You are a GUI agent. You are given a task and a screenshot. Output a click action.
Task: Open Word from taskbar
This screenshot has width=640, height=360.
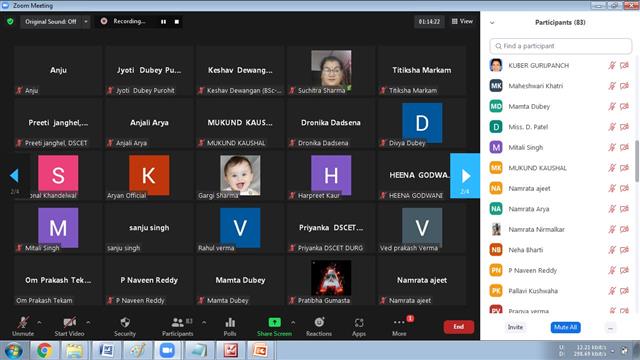[x=107, y=351]
